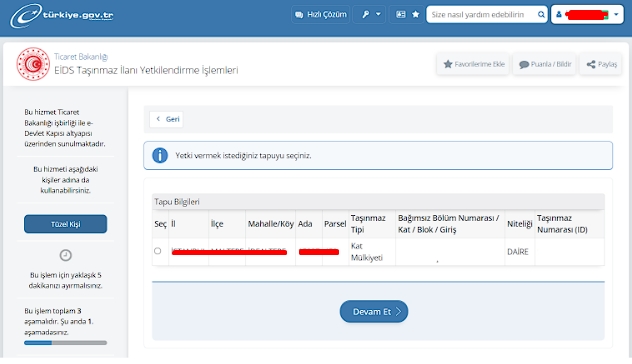Viewport: 632px width, 364px height.
Task: Select the title deed radio button
Action: 158,251
